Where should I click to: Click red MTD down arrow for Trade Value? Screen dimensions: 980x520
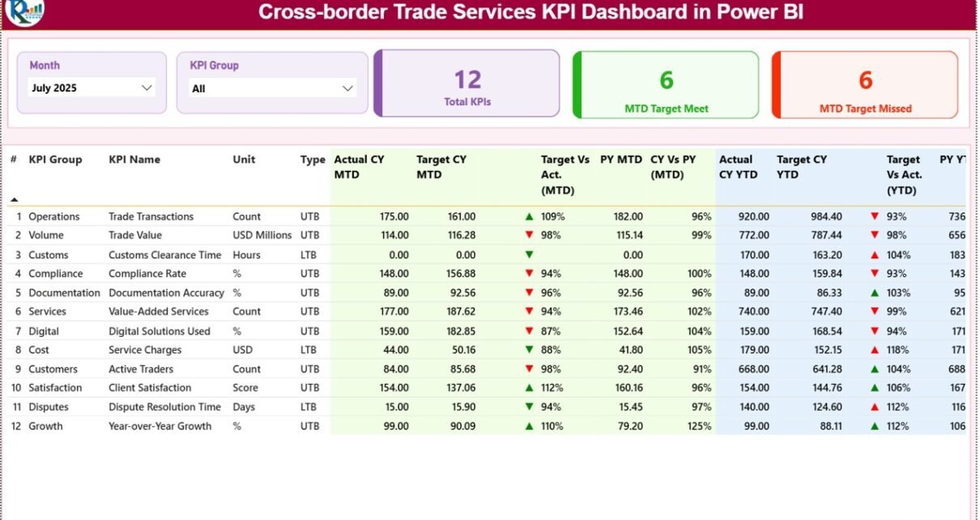(529, 235)
